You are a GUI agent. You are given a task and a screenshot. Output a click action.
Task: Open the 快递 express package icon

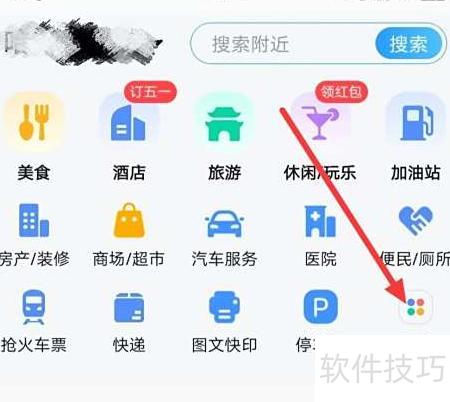(129, 307)
